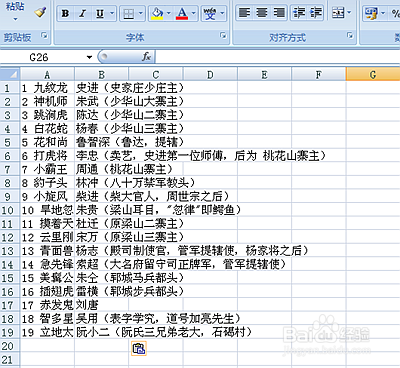400x368 pixels.
Task: Click the accounting number format icon
Action: point(371,13)
